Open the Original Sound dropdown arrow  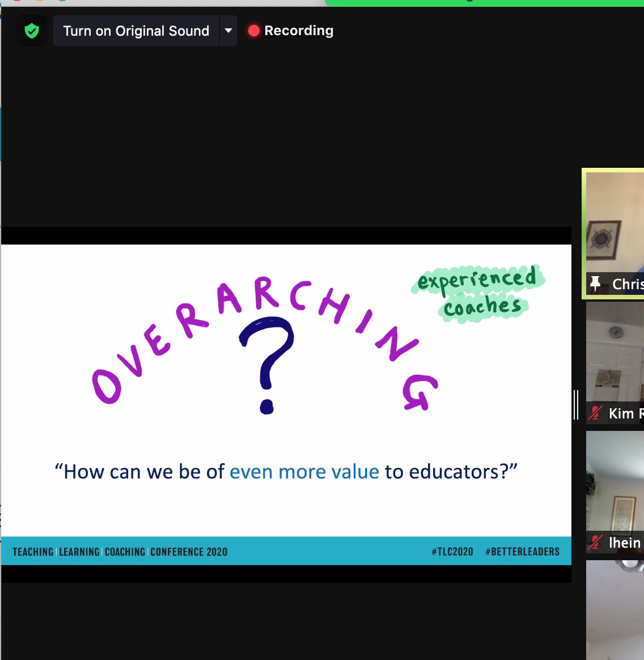tap(228, 31)
